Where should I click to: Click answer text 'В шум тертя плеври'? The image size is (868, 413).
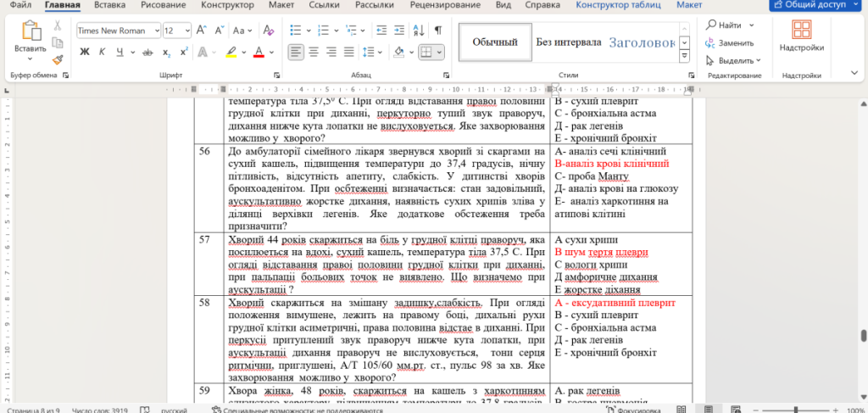point(601,253)
